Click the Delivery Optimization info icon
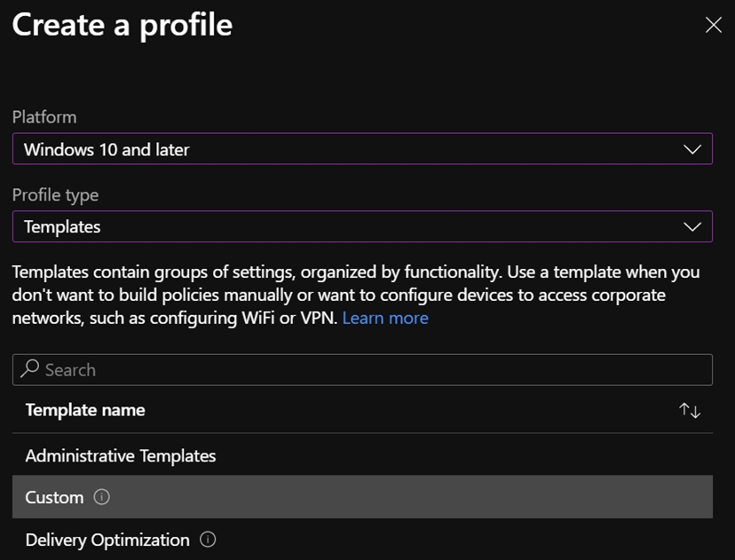This screenshot has height=560, width=735. coord(206,540)
